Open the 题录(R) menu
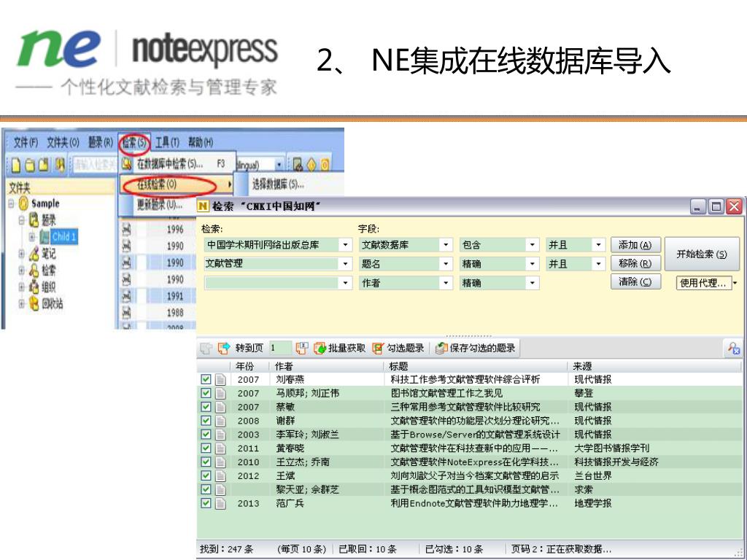Screen dimensions: 747x560 [101, 142]
